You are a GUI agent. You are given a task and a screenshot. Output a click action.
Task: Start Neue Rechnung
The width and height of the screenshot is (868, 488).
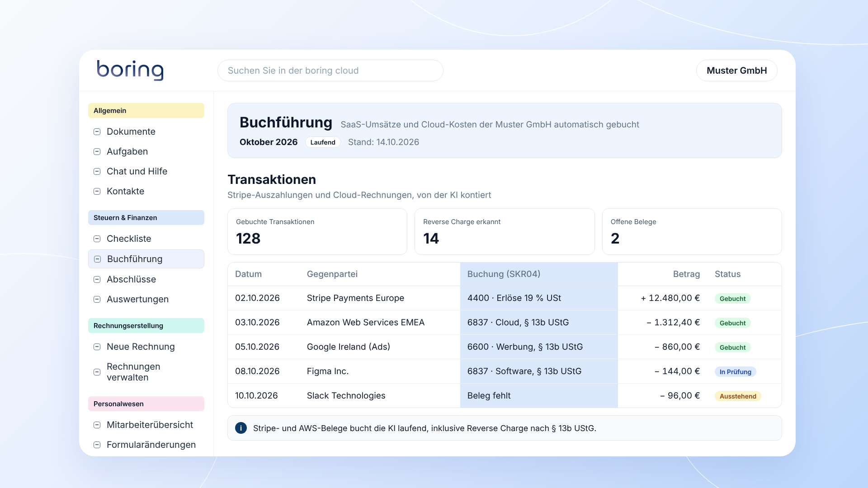146,347
